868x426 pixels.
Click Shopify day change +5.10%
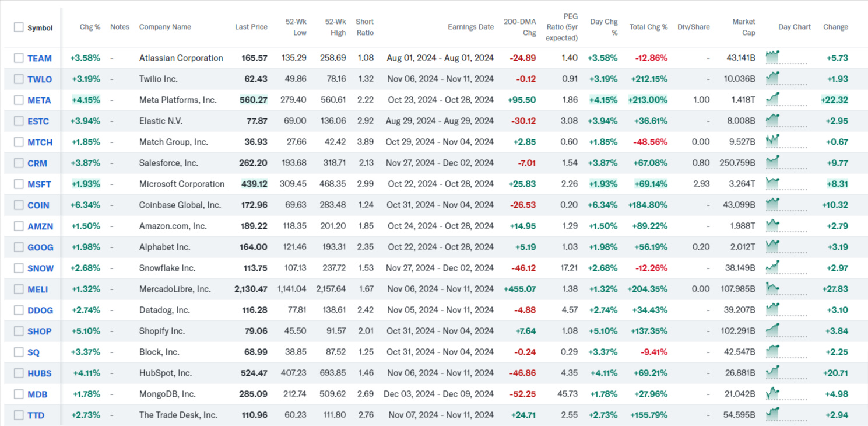(x=603, y=331)
